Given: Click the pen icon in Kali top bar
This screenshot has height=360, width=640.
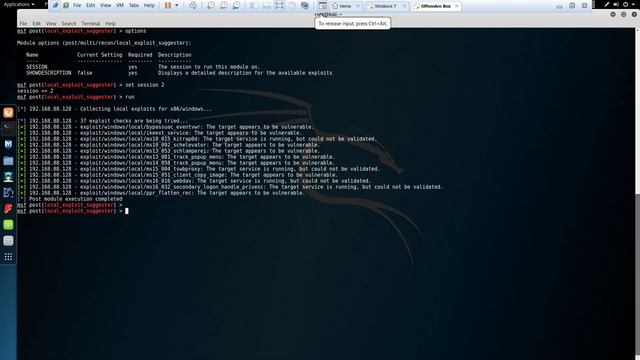Looking at the screenshot, I should 607,4.
